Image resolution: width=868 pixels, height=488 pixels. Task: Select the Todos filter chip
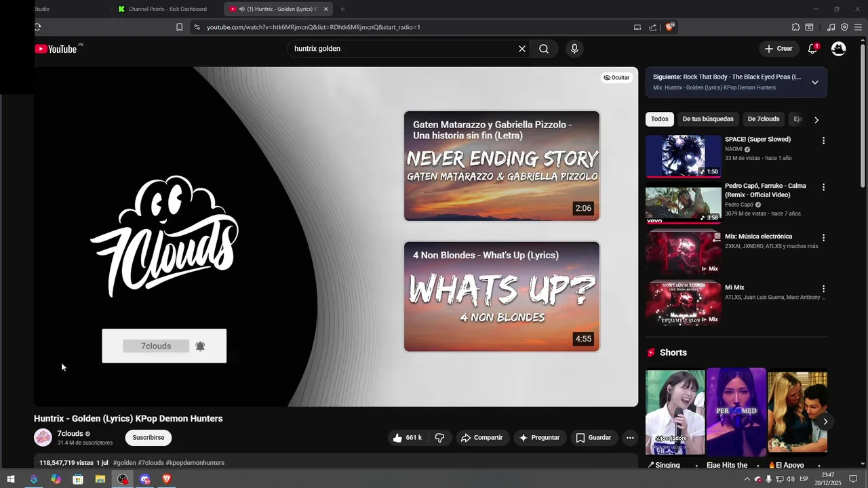pos(660,119)
